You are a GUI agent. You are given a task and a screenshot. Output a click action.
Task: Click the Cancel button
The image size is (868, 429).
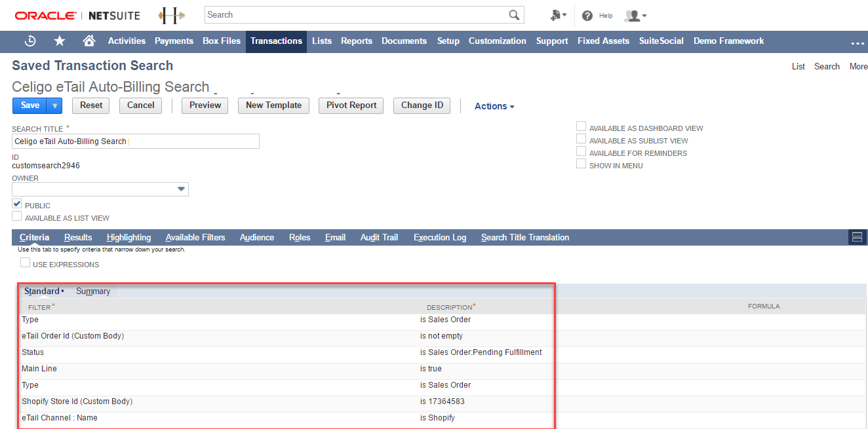click(140, 105)
